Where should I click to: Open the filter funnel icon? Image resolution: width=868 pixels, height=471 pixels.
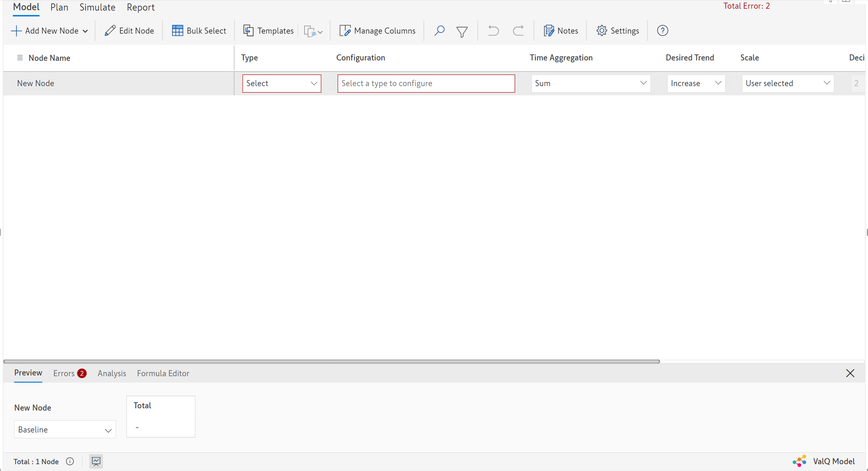462,31
